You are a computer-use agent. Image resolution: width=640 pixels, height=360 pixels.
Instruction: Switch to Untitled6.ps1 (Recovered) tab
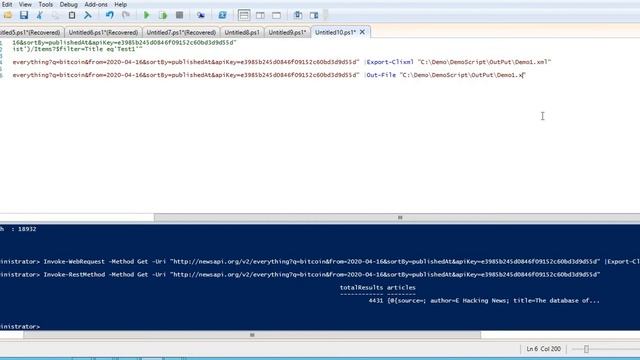click(x=103, y=32)
